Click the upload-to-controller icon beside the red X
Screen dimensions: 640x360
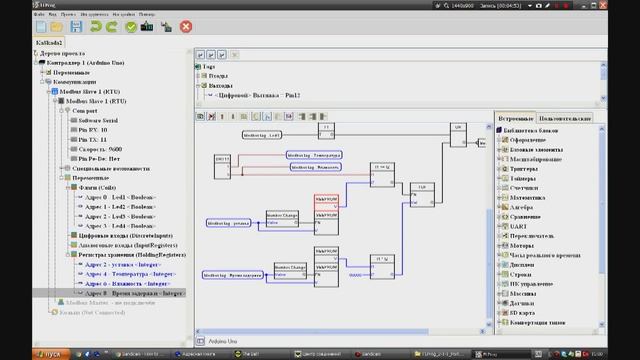166,27
